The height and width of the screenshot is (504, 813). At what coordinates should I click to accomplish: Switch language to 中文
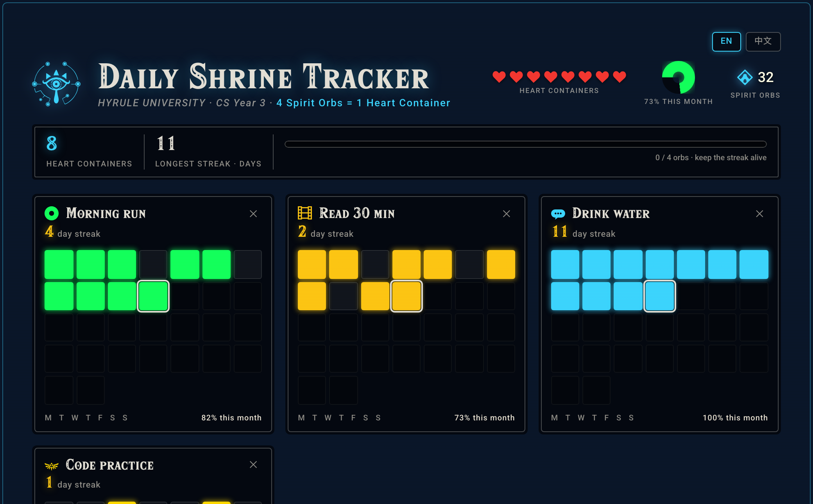pos(763,41)
